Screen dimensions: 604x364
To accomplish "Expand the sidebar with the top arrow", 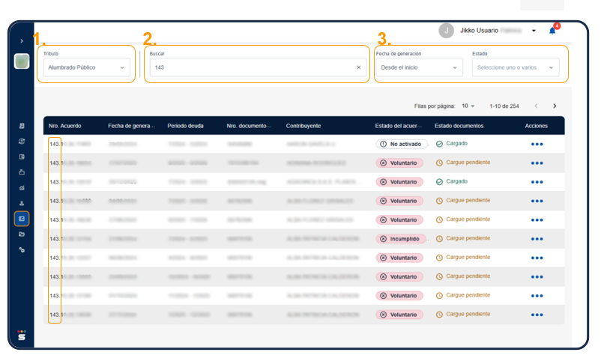I will click(22, 40).
